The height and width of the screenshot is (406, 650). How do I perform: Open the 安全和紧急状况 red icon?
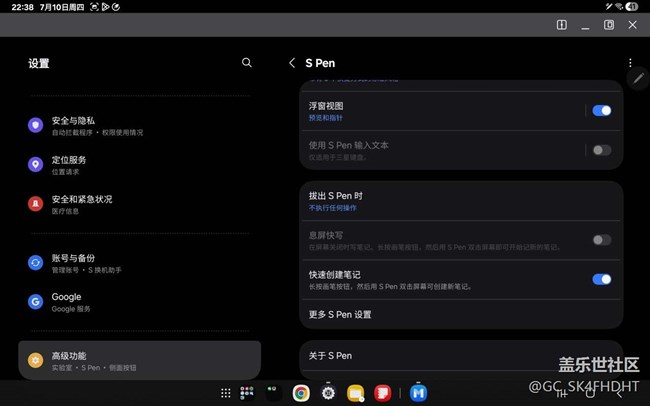tap(36, 204)
